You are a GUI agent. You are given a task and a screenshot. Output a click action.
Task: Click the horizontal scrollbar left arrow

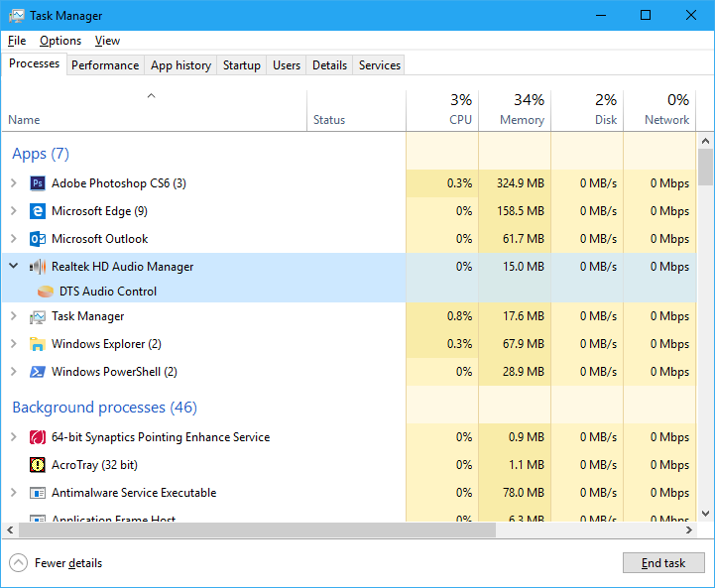point(10,530)
